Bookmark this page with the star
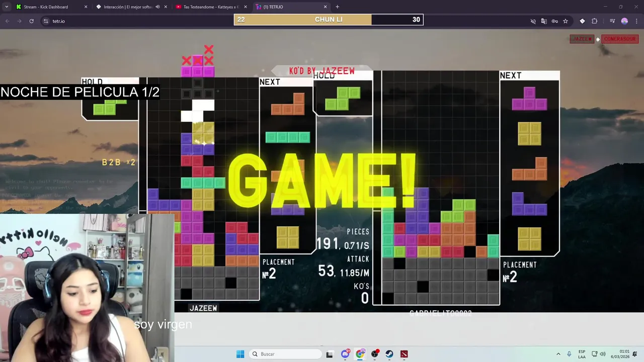Image resolution: width=644 pixels, height=362 pixels. click(x=566, y=21)
